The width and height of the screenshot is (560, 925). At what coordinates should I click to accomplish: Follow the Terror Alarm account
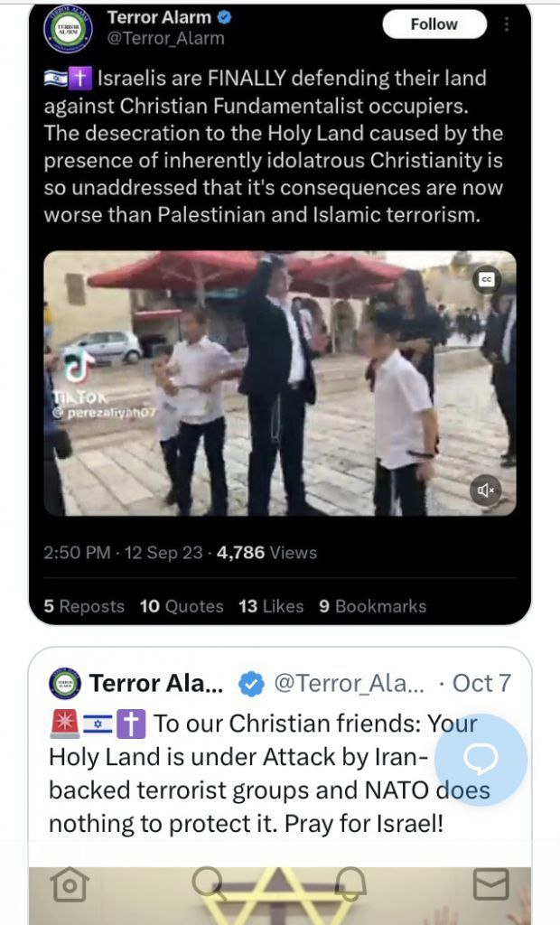[x=434, y=24]
